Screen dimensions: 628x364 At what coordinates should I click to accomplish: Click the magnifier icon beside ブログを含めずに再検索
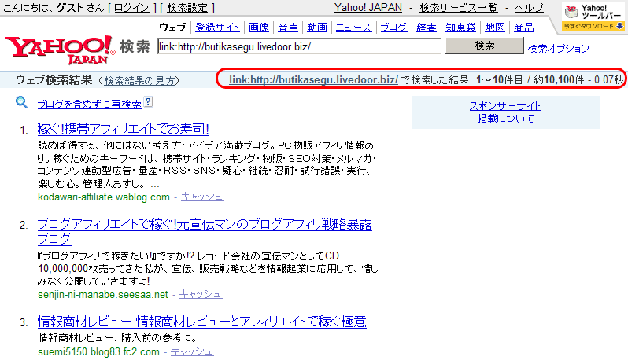(x=21, y=103)
